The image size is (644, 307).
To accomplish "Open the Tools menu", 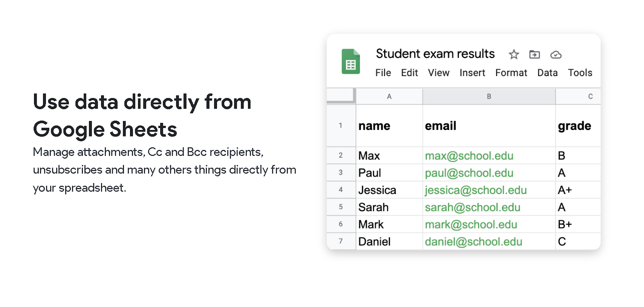I will point(580,73).
